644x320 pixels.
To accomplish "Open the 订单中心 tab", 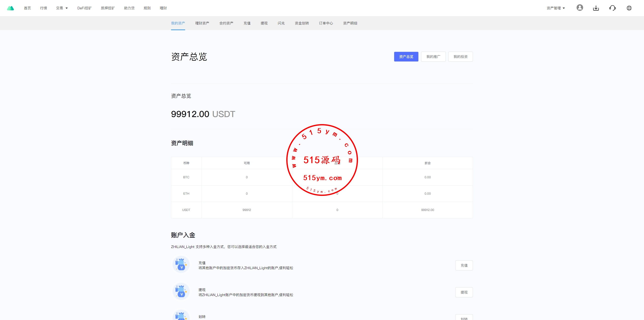I will (326, 23).
